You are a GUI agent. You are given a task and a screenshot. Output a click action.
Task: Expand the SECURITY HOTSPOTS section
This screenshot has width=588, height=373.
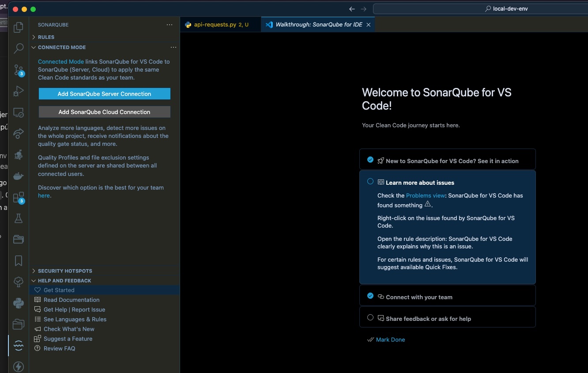tap(104, 271)
